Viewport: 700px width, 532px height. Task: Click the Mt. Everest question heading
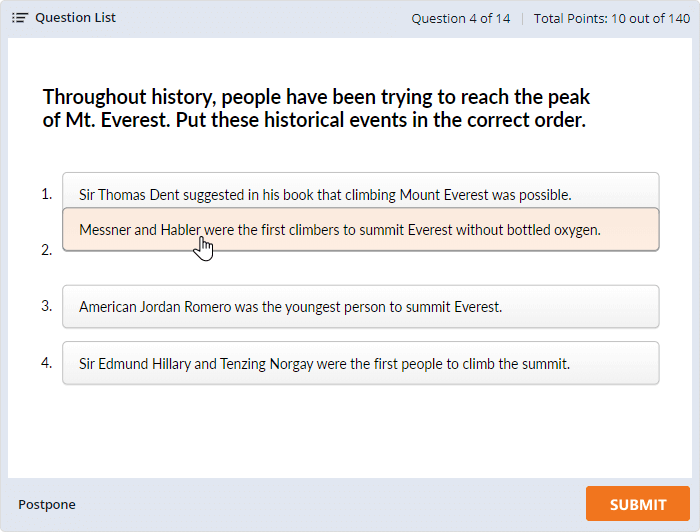pyautogui.click(x=315, y=109)
